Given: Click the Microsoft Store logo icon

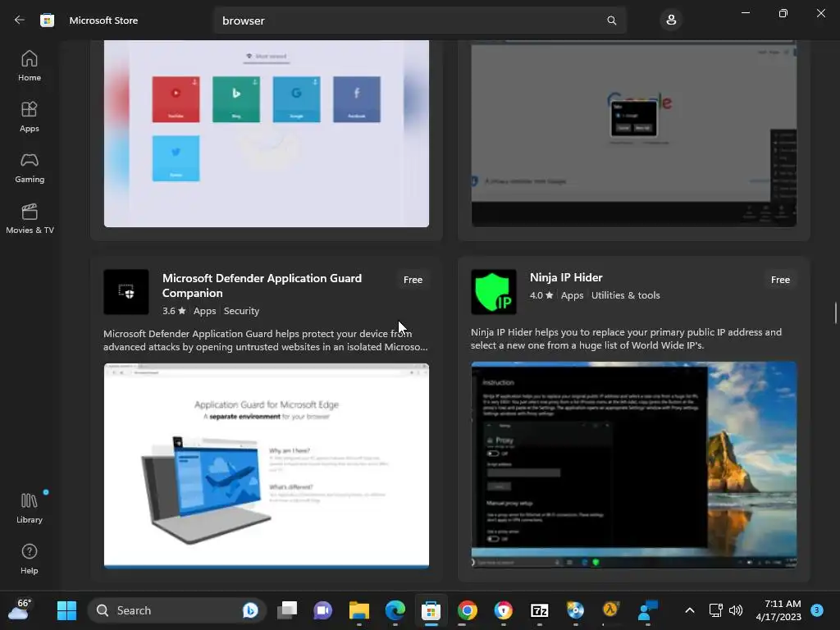Looking at the screenshot, I should 47,21.
